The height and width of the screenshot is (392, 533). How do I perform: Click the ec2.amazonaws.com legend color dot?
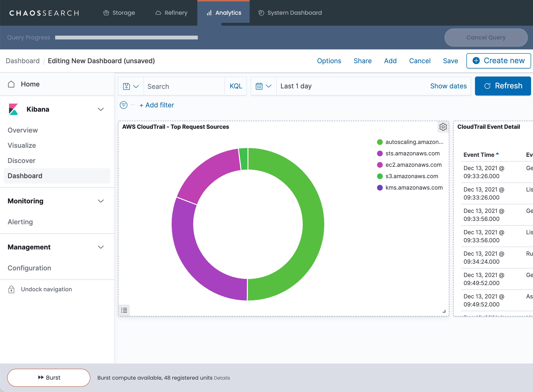click(380, 165)
